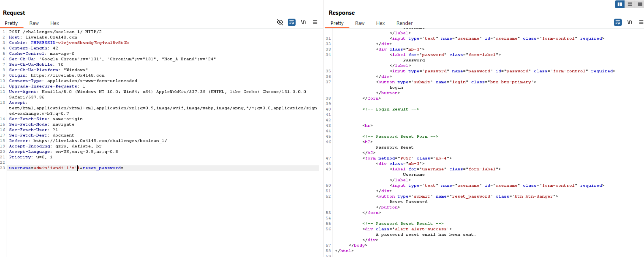Click the Sec-Fetch-Mode: navigate header
This screenshot has width=644, height=257.
click(42, 124)
